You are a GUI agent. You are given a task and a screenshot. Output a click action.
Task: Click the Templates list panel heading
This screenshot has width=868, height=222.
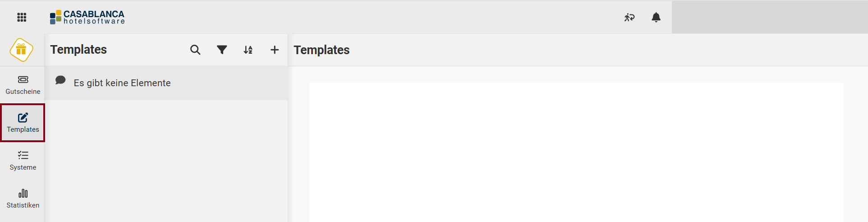(x=78, y=50)
